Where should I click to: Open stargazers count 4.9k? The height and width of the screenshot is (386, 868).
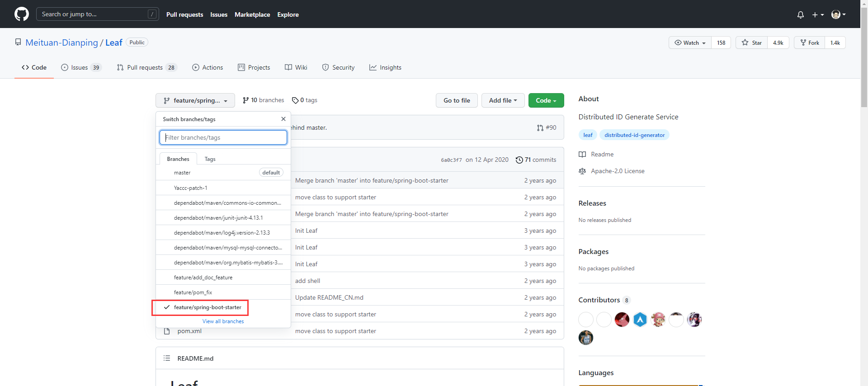point(778,42)
